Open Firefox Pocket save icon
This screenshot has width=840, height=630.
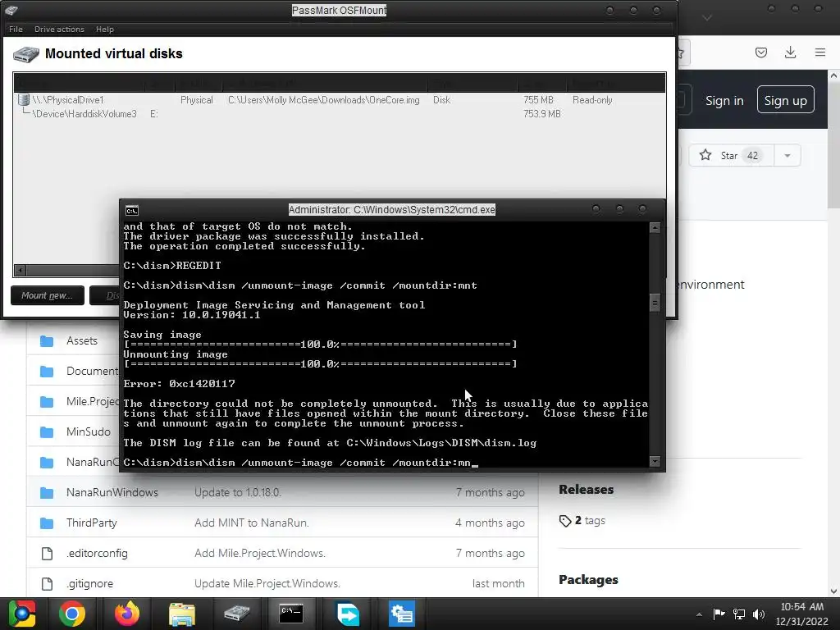(760, 52)
